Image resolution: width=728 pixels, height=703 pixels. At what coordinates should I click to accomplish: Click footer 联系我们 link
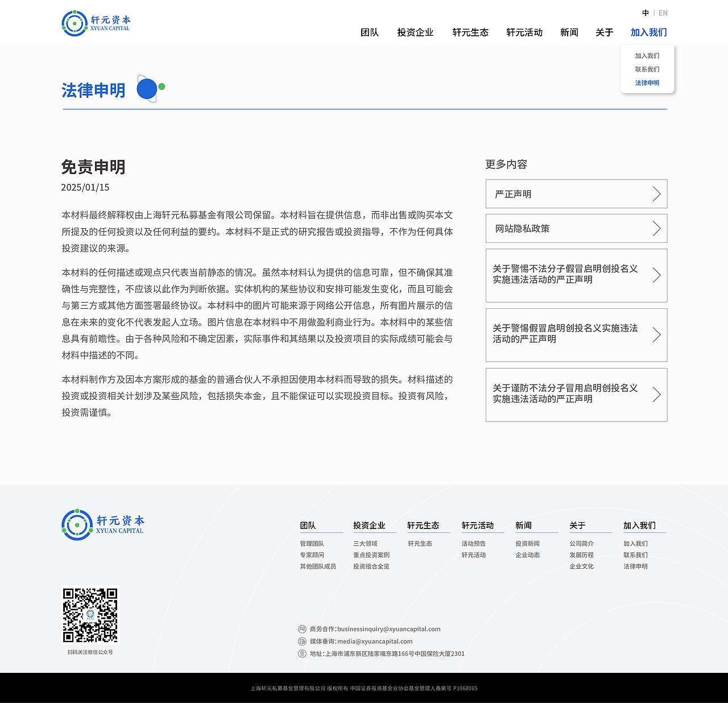click(x=635, y=555)
